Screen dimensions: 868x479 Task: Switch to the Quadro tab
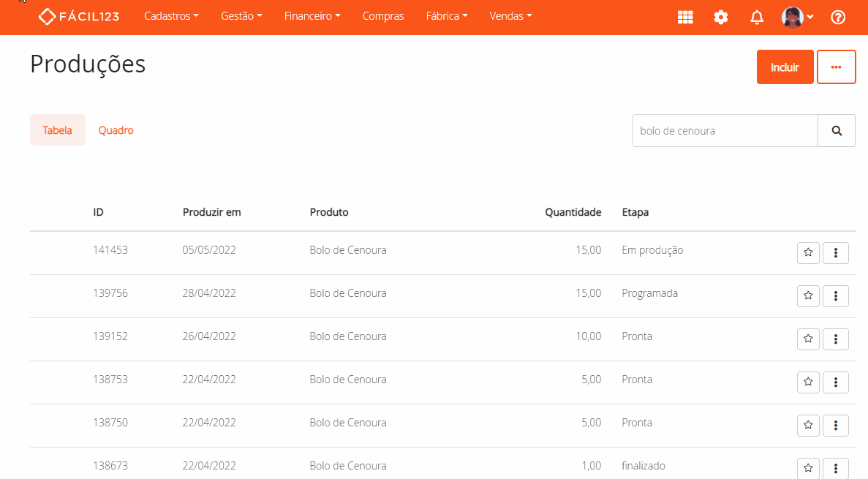point(116,130)
